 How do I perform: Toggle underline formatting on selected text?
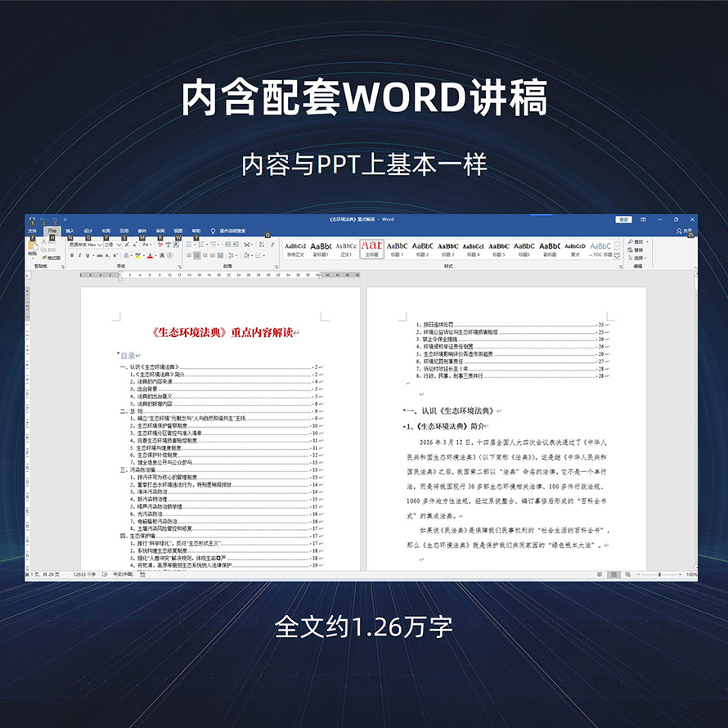[88, 255]
